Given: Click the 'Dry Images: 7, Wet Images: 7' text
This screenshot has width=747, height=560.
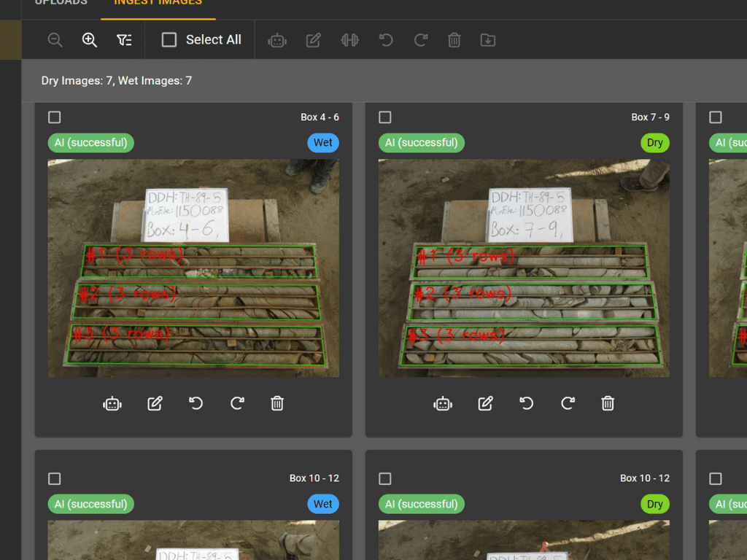Looking at the screenshot, I should click(x=116, y=81).
